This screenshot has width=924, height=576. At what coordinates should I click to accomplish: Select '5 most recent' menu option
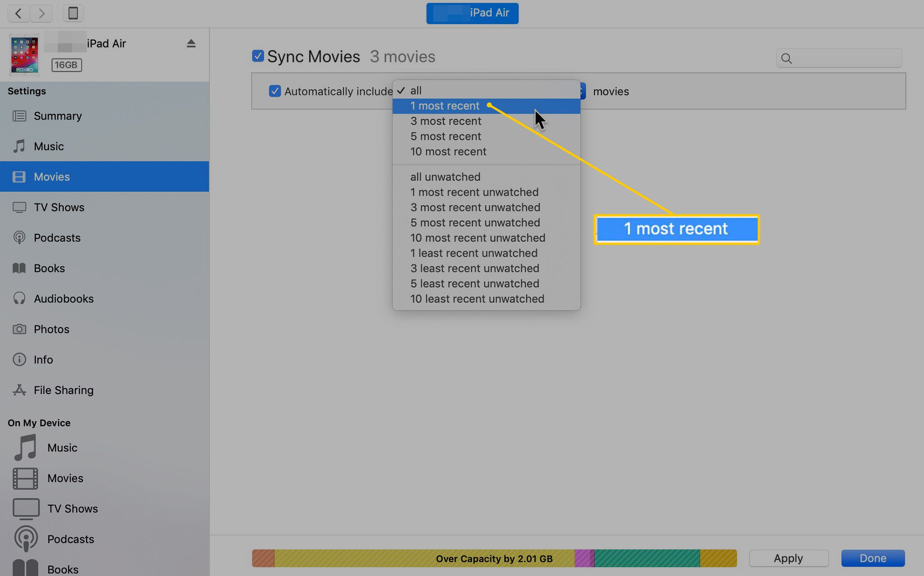pyautogui.click(x=486, y=136)
